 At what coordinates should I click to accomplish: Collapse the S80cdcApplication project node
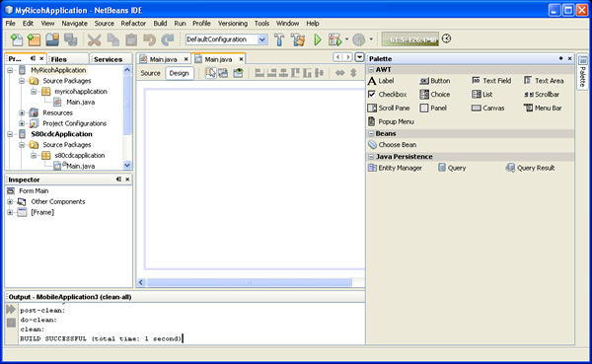10,134
